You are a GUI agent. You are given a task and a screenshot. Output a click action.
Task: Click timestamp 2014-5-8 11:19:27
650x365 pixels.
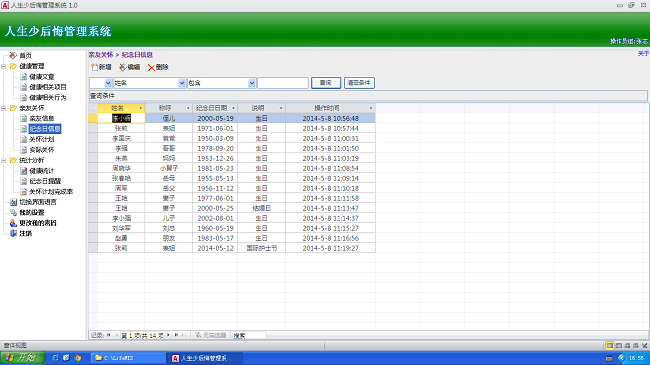(330, 248)
